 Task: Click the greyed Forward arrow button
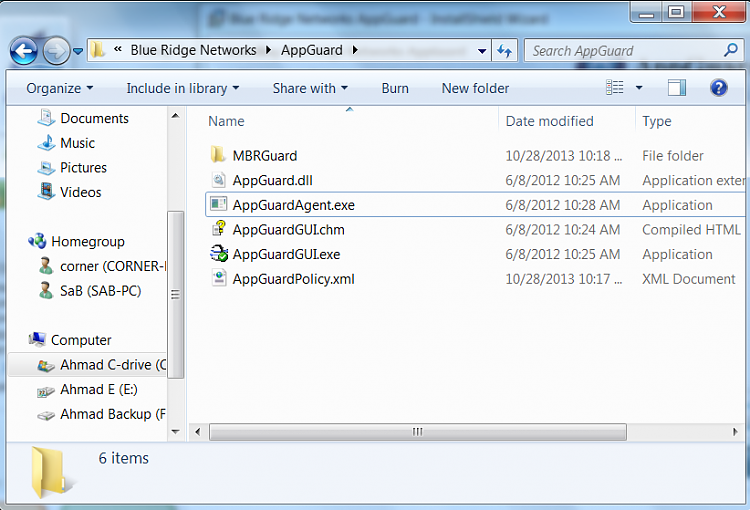point(56,50)
